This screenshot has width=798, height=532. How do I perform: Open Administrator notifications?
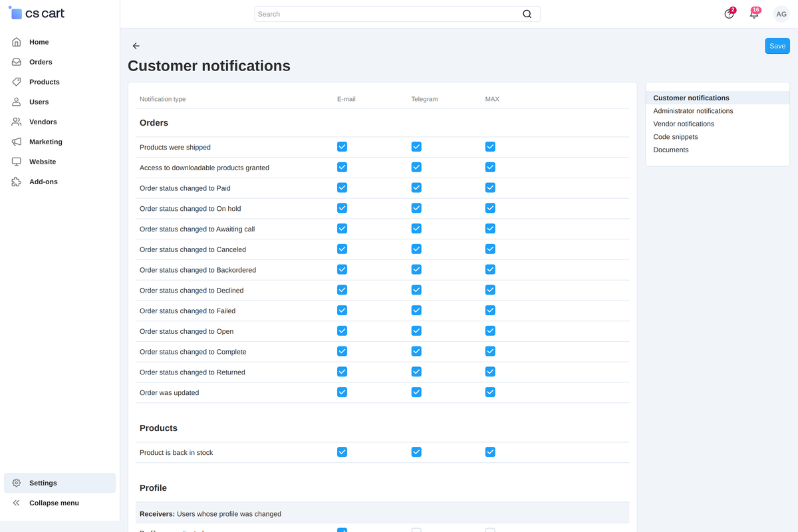[x=693, y=111]
